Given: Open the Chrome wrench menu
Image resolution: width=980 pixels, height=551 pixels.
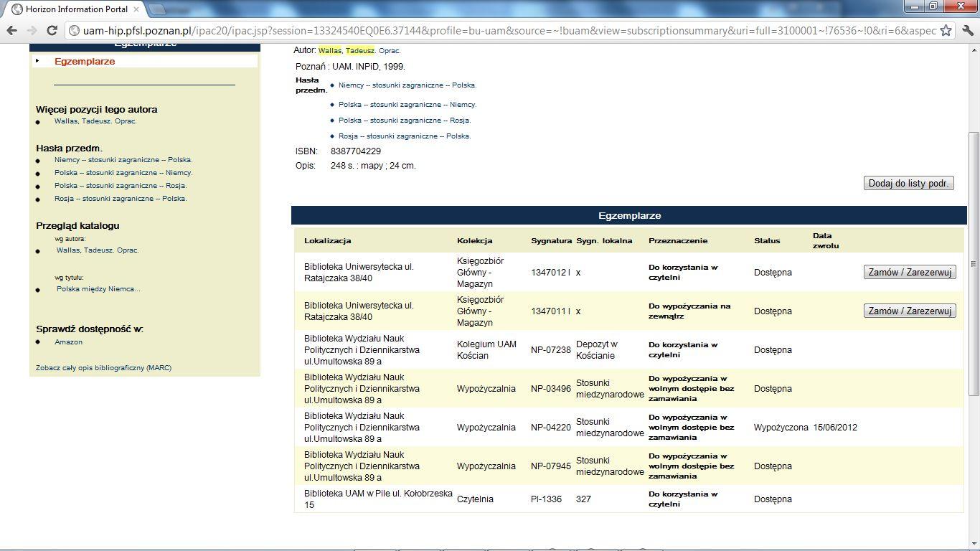Looking at the screenshot, I should 967,30.
